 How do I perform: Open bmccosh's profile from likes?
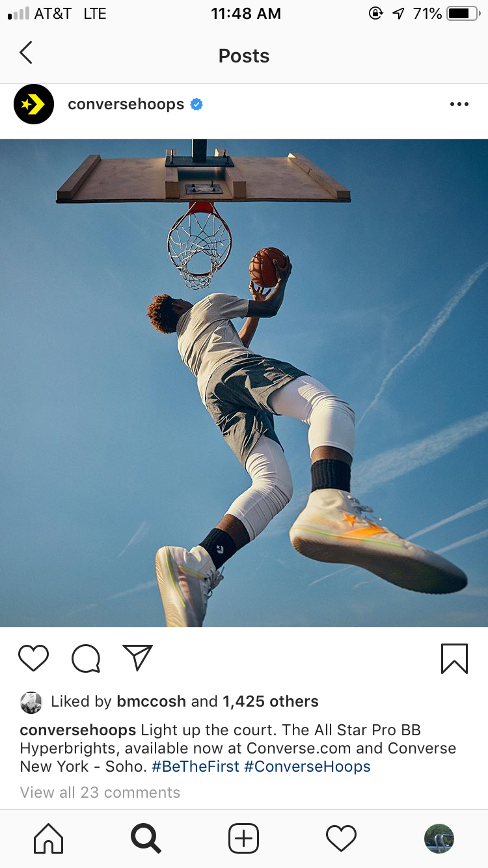pyautogui.click(x=152, y=701)
